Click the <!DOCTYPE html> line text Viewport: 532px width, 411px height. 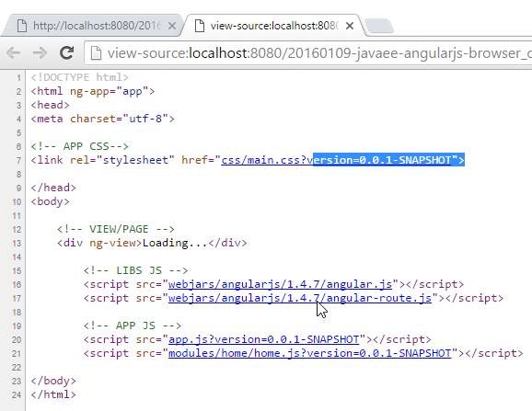point(80,77)
